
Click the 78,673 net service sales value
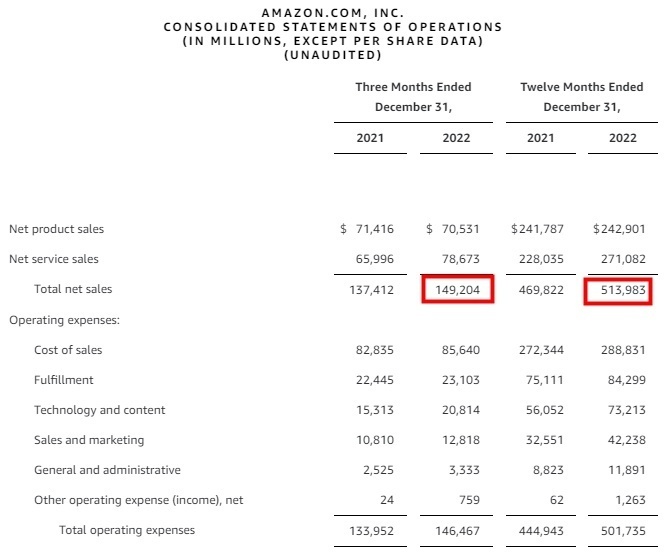[x=461, y=259]
